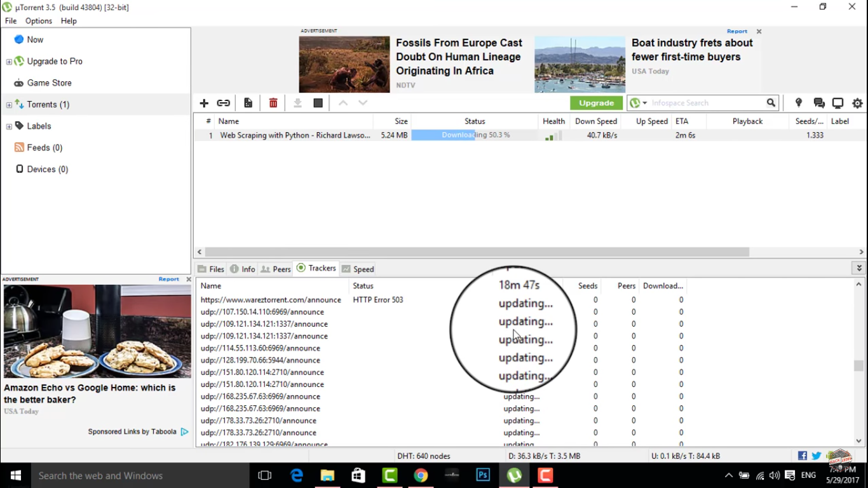This screenshot has width=868, height=488.
Task: Select Feeds (0) in sidebar
Action: click(44, 147)
